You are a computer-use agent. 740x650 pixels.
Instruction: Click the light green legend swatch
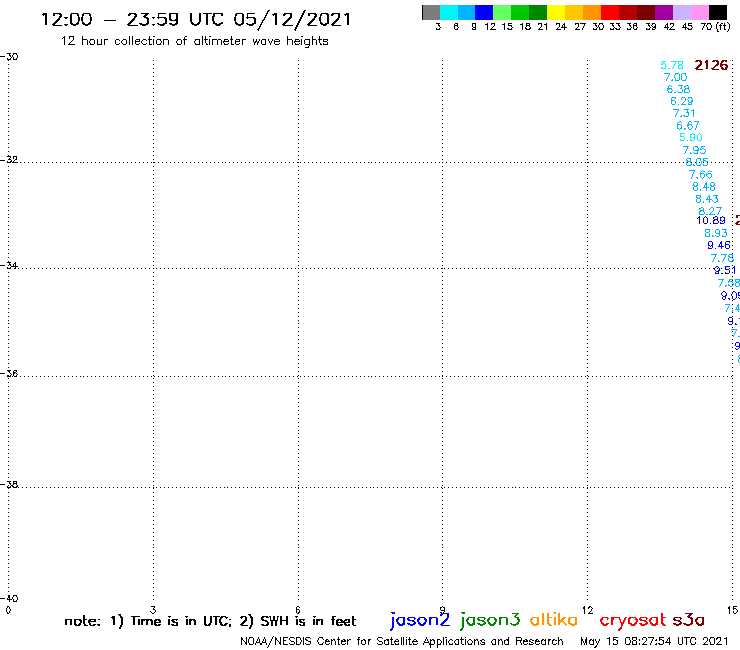click(502, 12)
